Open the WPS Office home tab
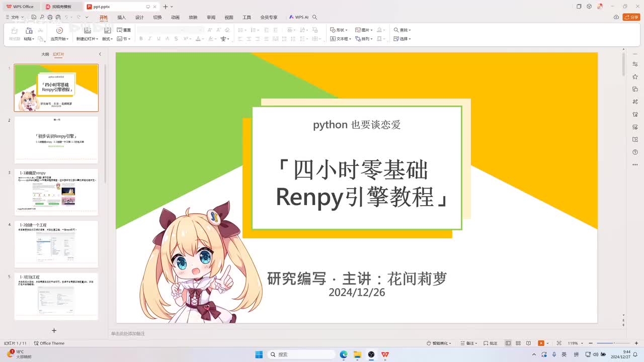The width and height of the screenshot is (644, 362). [x=20, y=7]
